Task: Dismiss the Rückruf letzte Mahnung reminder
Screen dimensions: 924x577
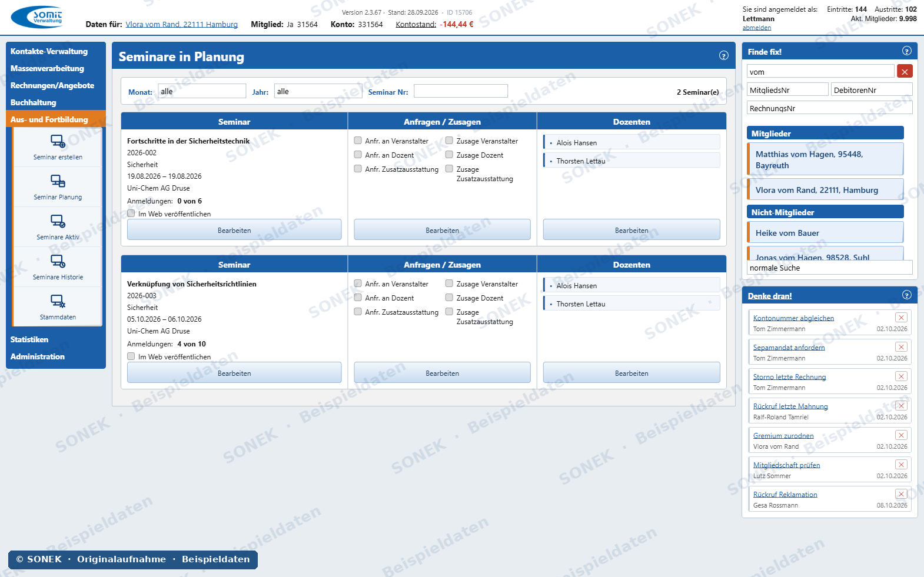Action: [901, 406]
